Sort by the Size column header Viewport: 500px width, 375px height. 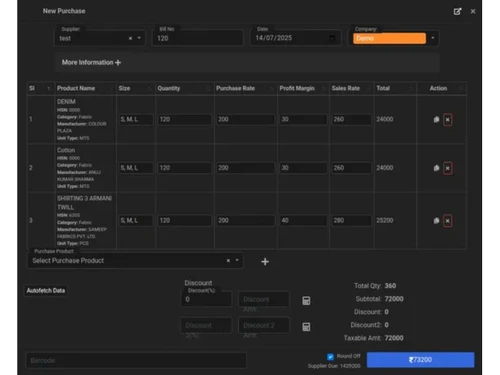click(135, 88)
